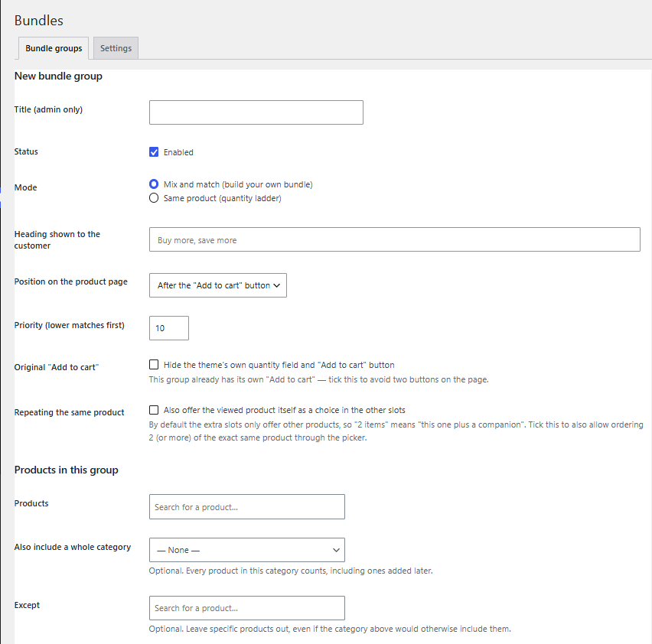
Task: Click the Mix and match label text
Action: (x=238, y=184)
